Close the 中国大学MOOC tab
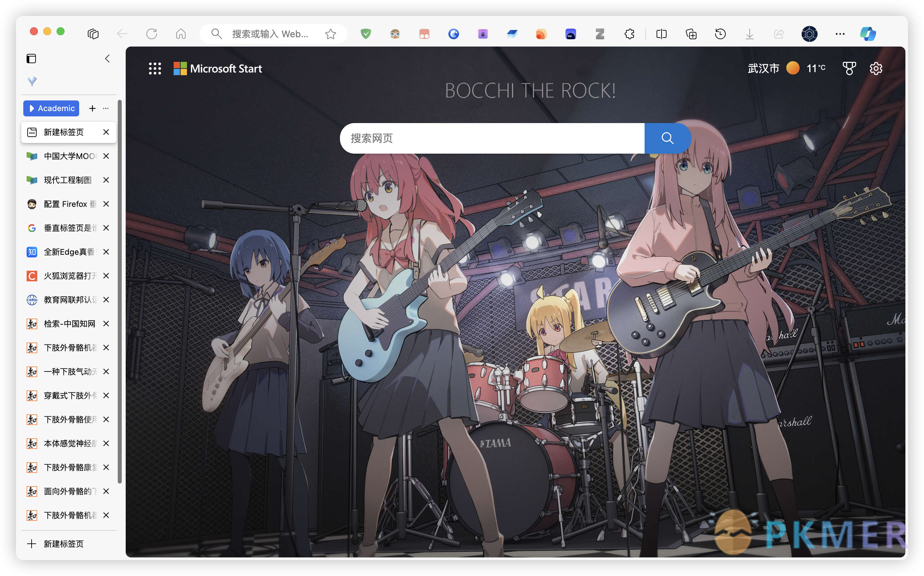This screenshot has width=924, height=576. (x=106, y=156)
